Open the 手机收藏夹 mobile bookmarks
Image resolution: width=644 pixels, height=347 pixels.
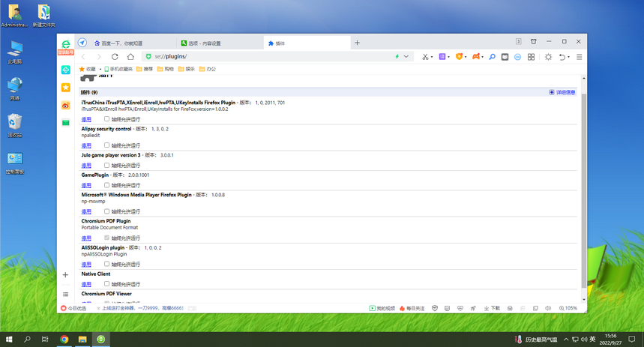[x=118, y=69]
